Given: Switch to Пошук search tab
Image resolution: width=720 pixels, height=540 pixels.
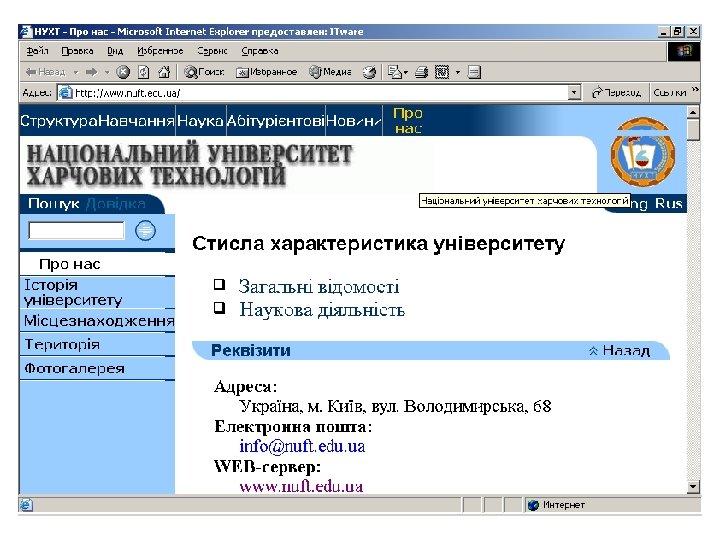Looking at the screenshot, I should tap(54, 203).
